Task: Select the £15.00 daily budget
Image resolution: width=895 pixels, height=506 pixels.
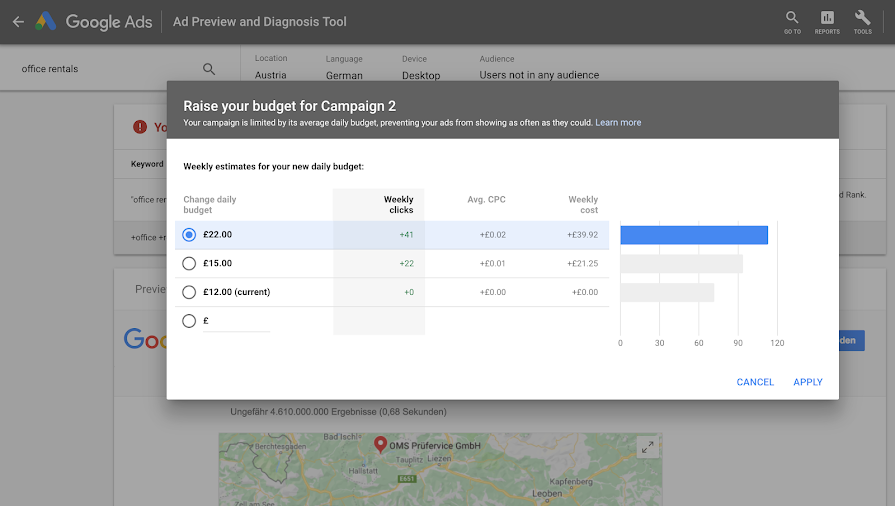Action: [x=190, y=264]
